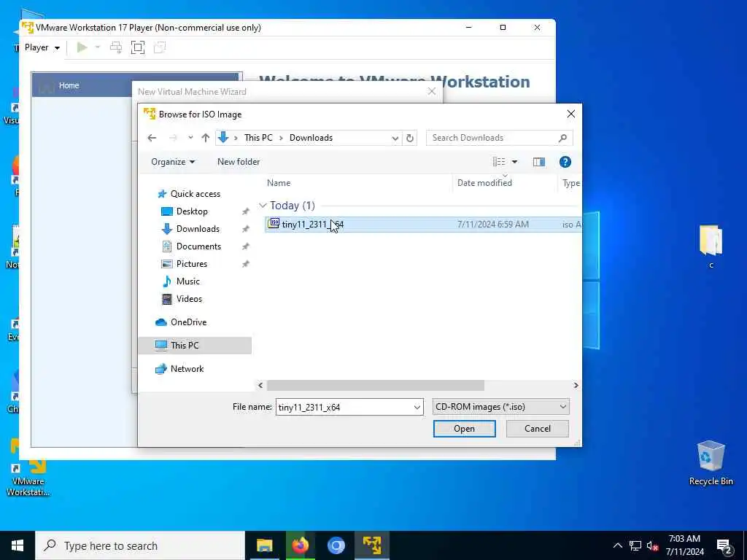747x560 pixels.
Task: Refresh the Downloads folder listing
Action: [410, 138]
